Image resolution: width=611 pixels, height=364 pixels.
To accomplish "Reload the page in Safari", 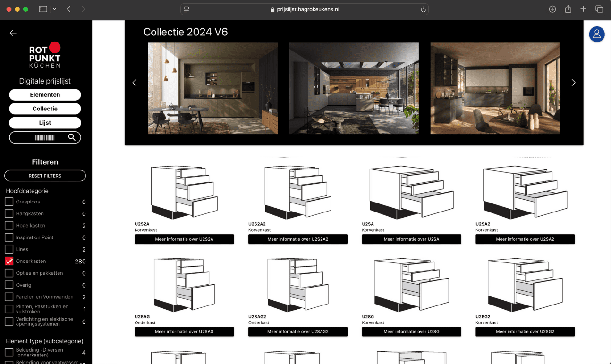I will 423,9.
